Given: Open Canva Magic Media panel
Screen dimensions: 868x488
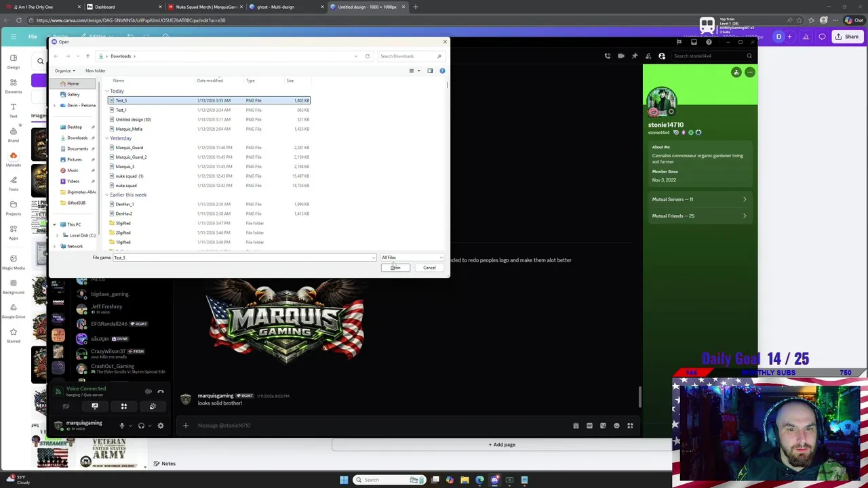Looking at the screenshot, I should [x=13, y=261].
